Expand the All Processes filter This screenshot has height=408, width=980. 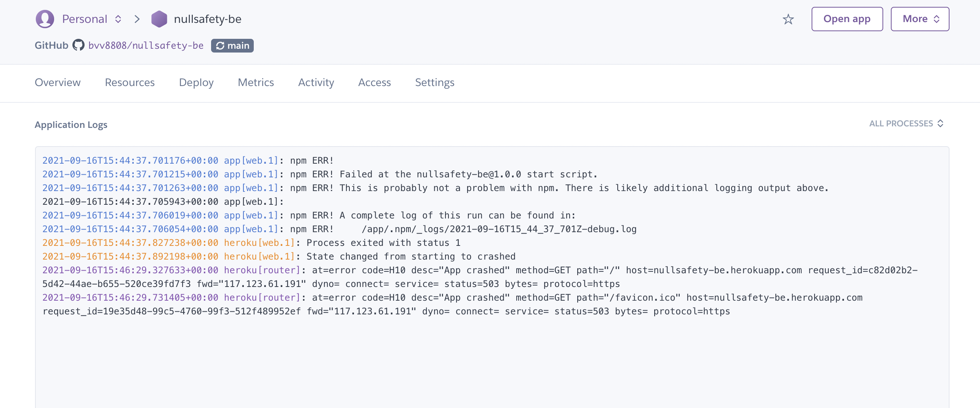coord(906,123)
